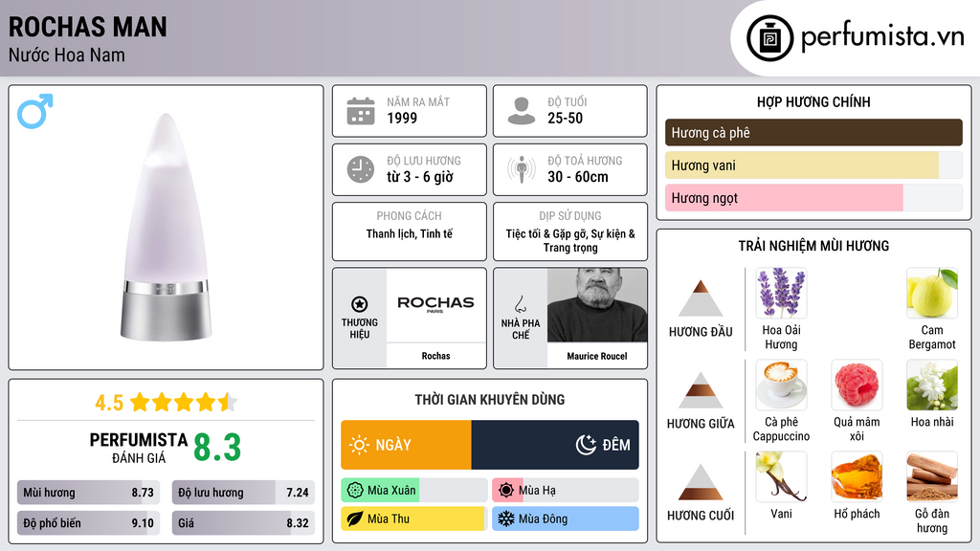Click the Hương đầu pyramid icon
Image resolution: width=980 pixels, height=551 pixels.
[x=701, y=298]
